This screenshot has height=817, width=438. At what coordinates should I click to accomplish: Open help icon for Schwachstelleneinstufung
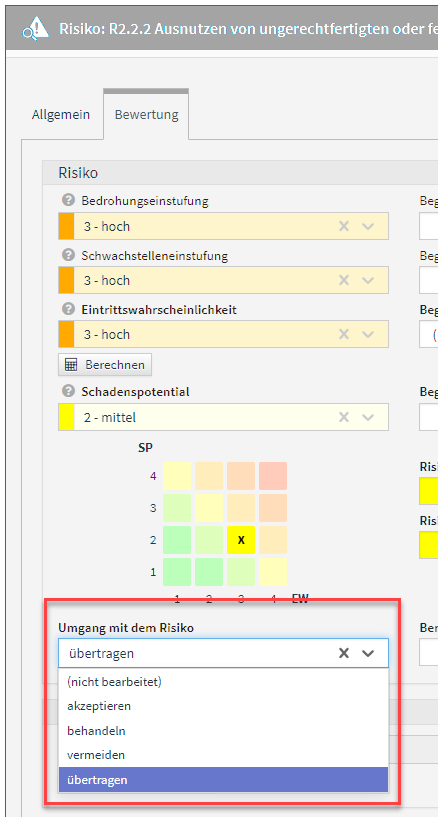pos(68,255)
